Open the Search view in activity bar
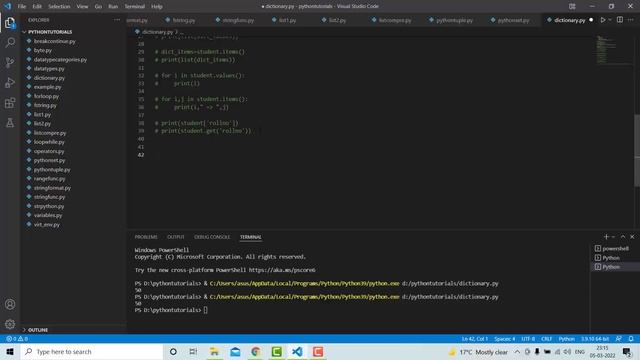The width and height of the screenshot is (640, 360). [10, 42]
